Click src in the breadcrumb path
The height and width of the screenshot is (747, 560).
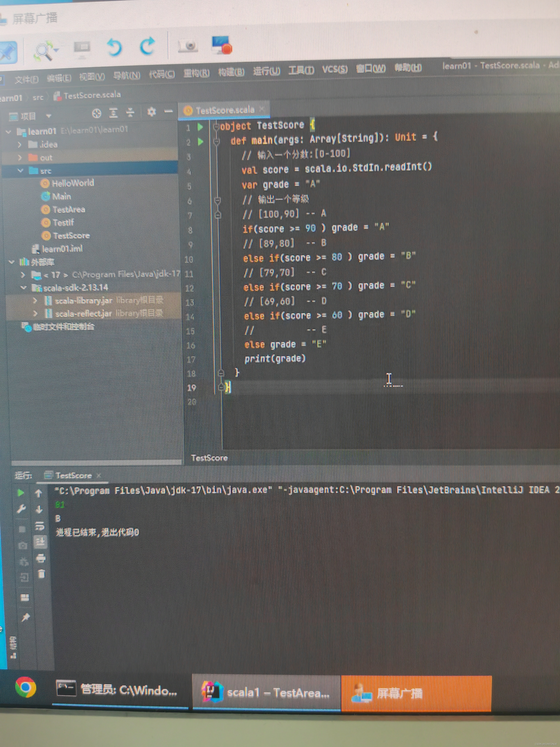pos(38,98)
